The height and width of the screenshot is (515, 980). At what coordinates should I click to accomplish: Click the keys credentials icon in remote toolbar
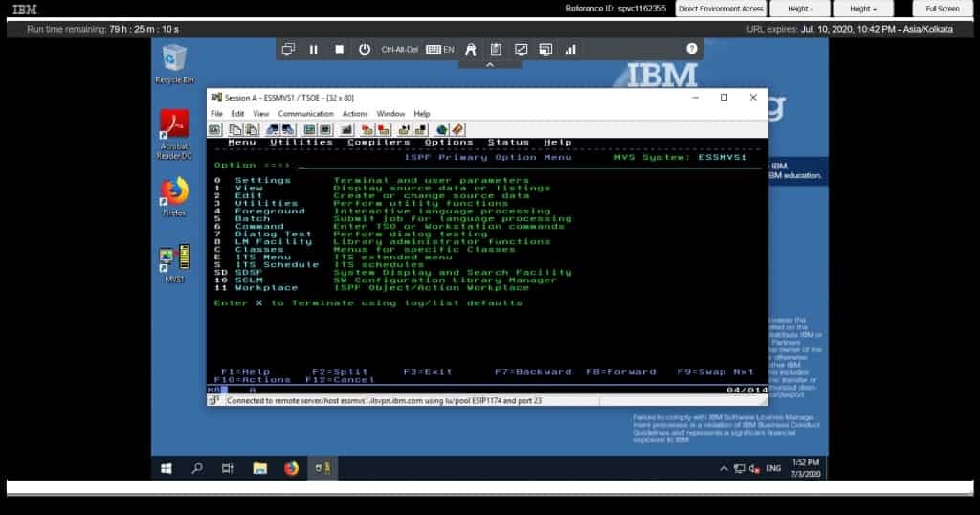point(471,50)
